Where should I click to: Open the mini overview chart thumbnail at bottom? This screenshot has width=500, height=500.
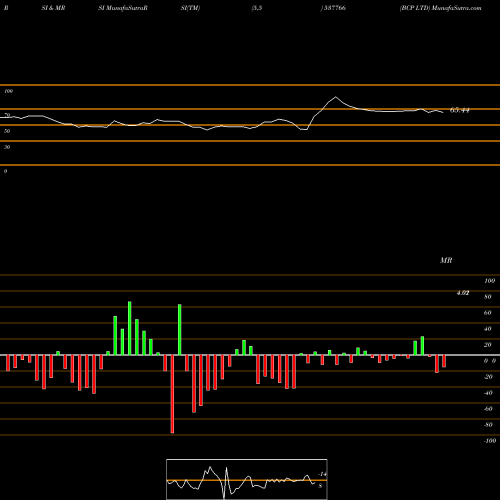(247, 479)
